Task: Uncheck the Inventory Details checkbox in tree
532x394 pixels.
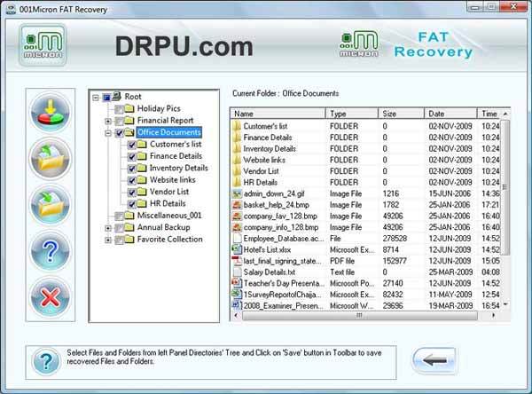Action: point(131,169)
